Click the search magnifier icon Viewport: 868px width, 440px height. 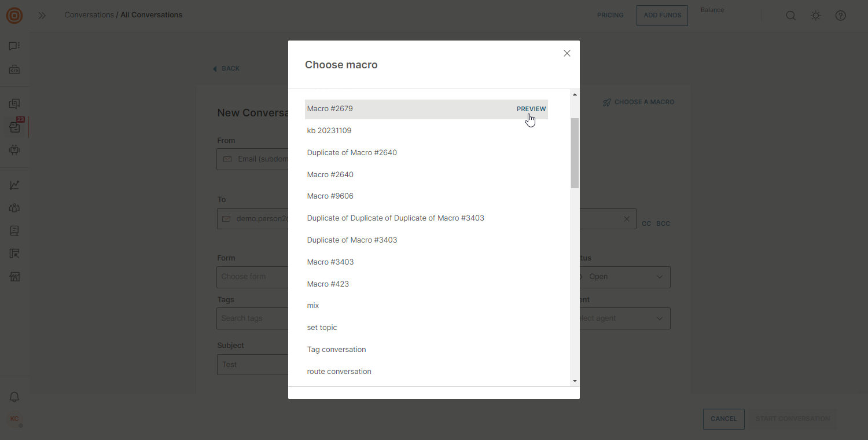pos(790,16)
